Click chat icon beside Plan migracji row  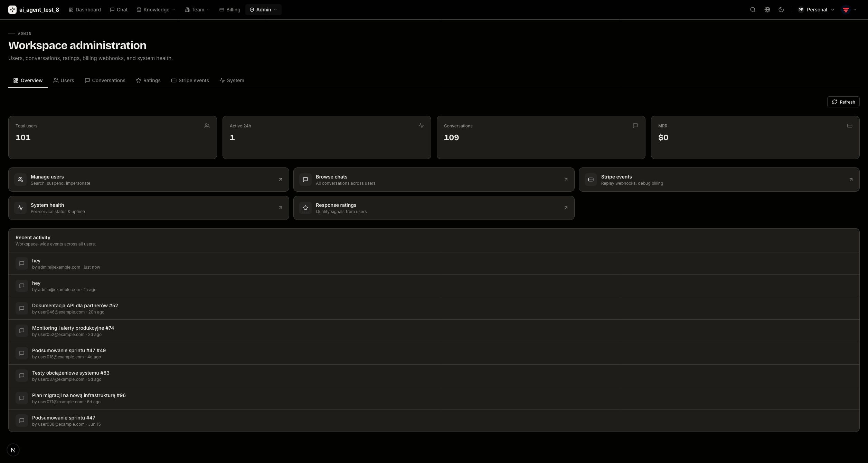[22, 398]
